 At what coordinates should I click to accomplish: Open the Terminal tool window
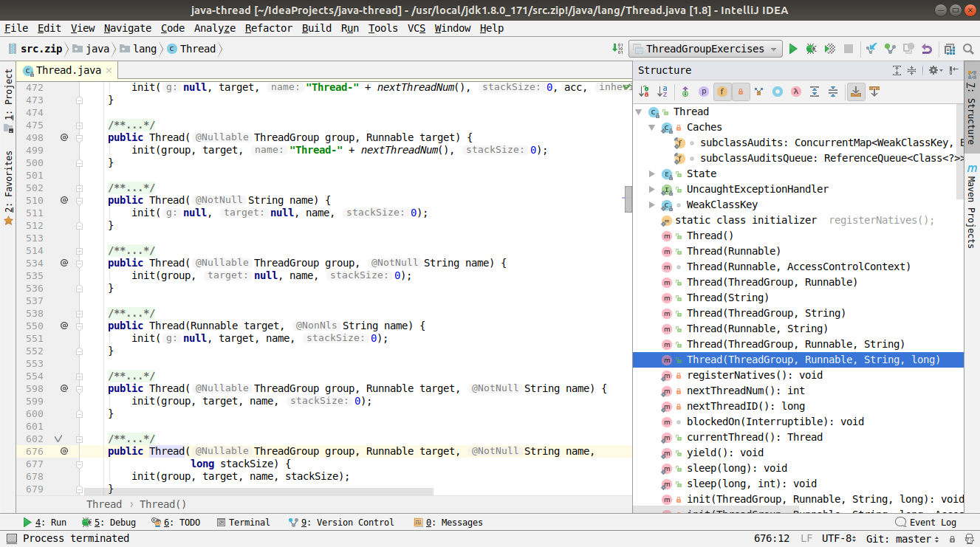click(x=244, y=522)
